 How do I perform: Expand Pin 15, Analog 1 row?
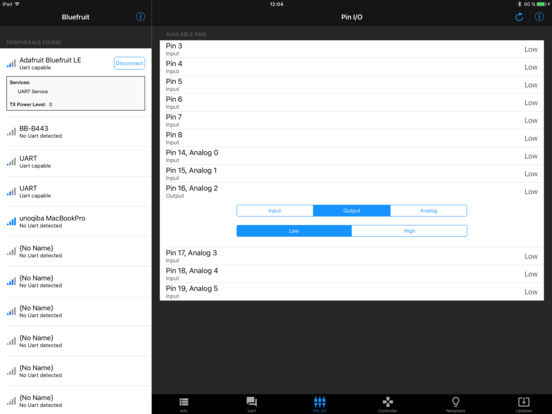352,174
